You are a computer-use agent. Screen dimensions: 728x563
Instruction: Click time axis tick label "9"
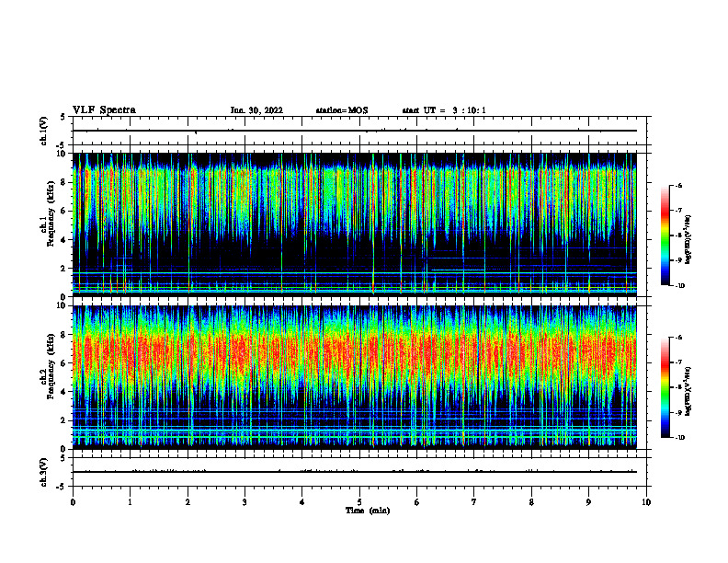click(588, 502)
